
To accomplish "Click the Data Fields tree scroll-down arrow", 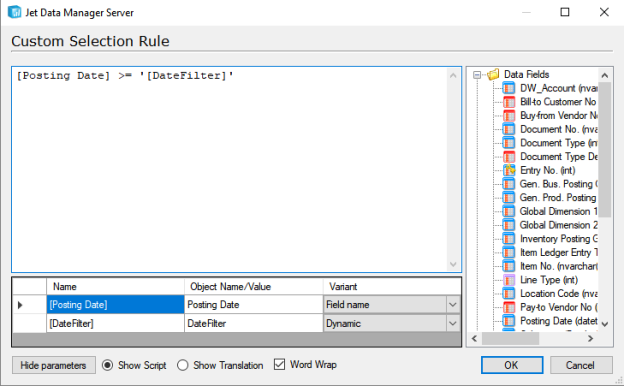I will 605,324.
